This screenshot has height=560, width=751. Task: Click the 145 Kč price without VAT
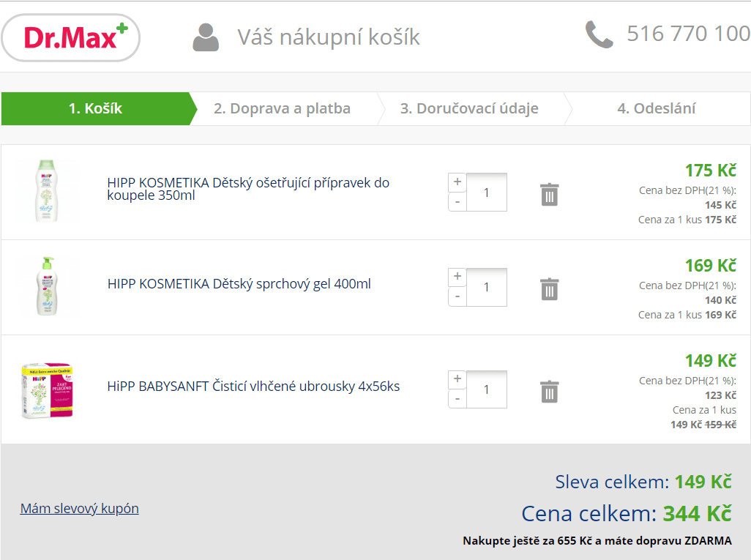(721, 205)
